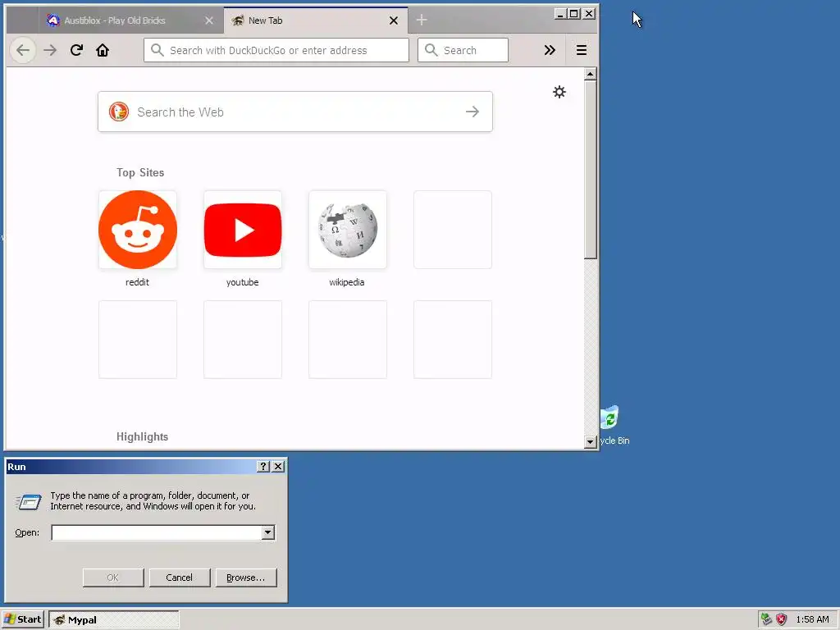Expand the Open combo box dropdown in Run
The image size is (840, 630).
[268, 532]
